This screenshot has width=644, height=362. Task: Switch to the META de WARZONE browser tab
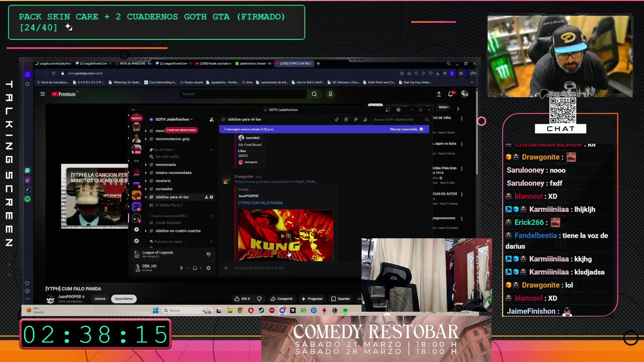(x=134, y=63)
